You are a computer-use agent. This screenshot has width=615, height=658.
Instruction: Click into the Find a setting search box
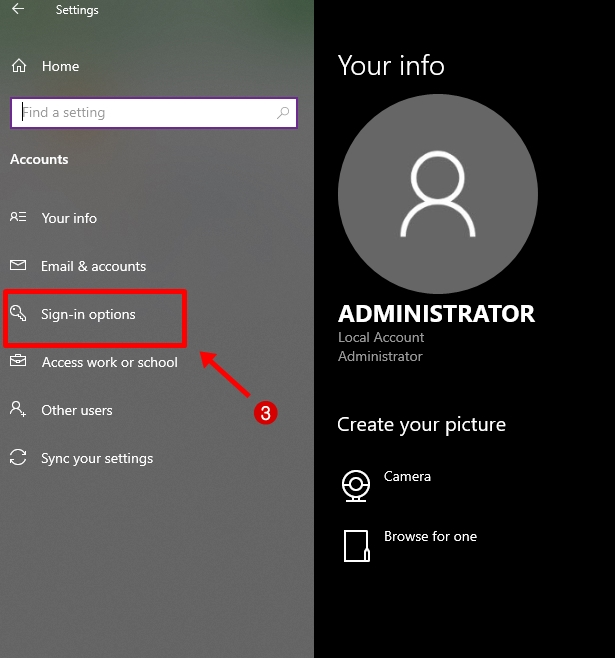coord(154,112)
